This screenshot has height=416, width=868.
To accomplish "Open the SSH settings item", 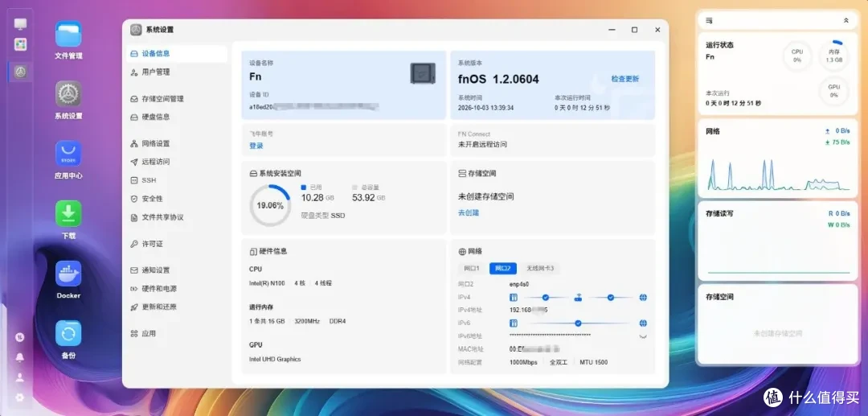I will 177,180.
